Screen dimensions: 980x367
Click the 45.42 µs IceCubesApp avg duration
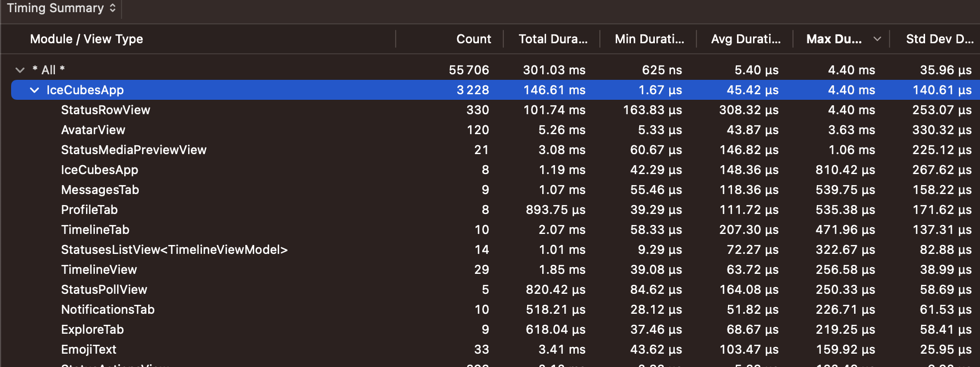coord(752,90)
